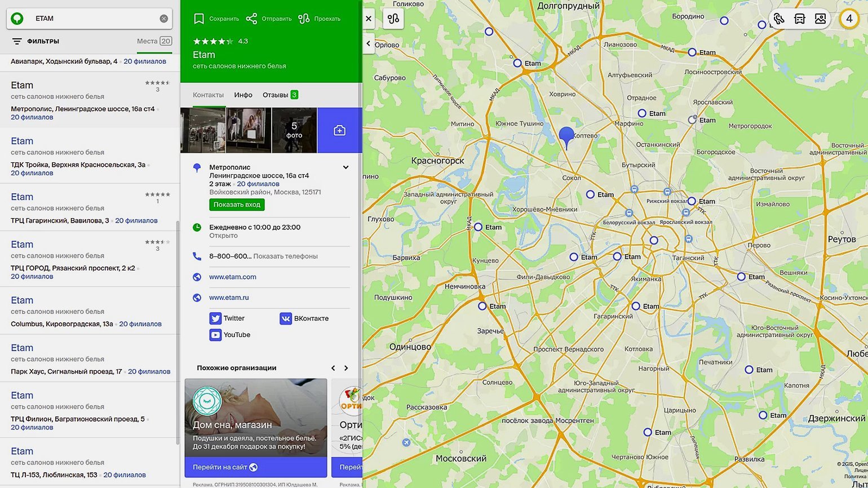Click the Share (Отправить) icon

pos(251,19)
